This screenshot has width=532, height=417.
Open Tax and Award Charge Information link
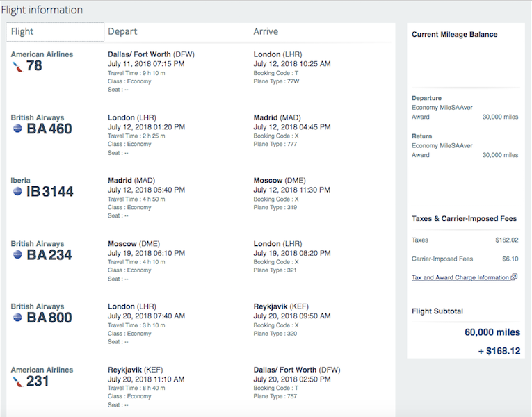point(460,277)
